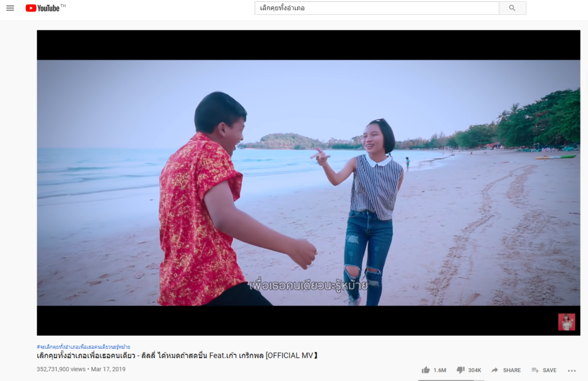Like the video with thumbs up

425,370
